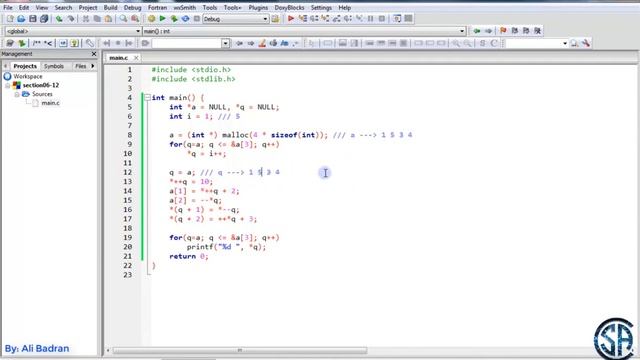
Task: Close the Management panel
Action: click(x=94, y=54)
